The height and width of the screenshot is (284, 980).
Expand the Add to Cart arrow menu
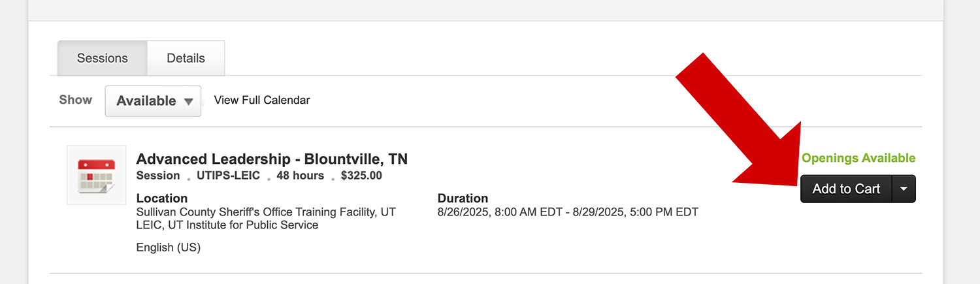click(904, 189)
